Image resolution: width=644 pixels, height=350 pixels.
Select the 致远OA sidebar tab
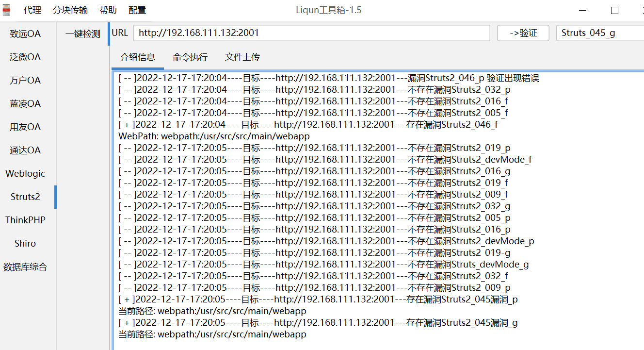[25, 34]
